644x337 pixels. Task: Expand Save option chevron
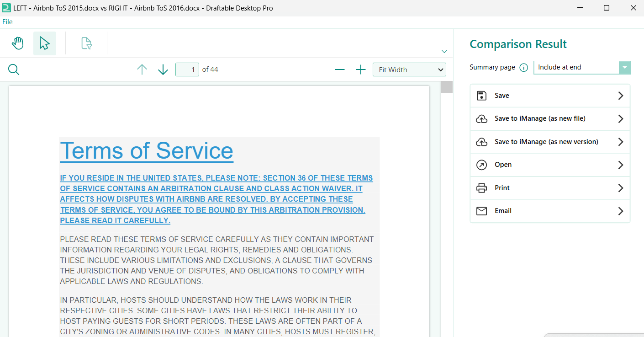(x=620, y=96)
